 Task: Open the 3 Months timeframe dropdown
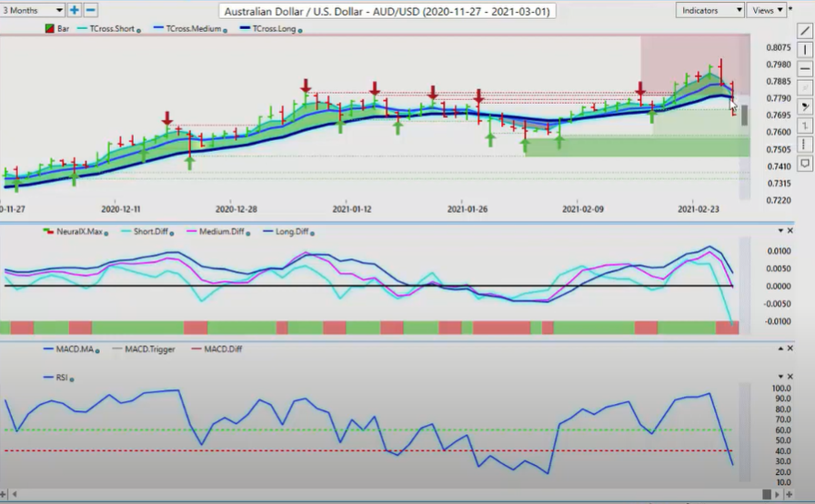point(32,10)
